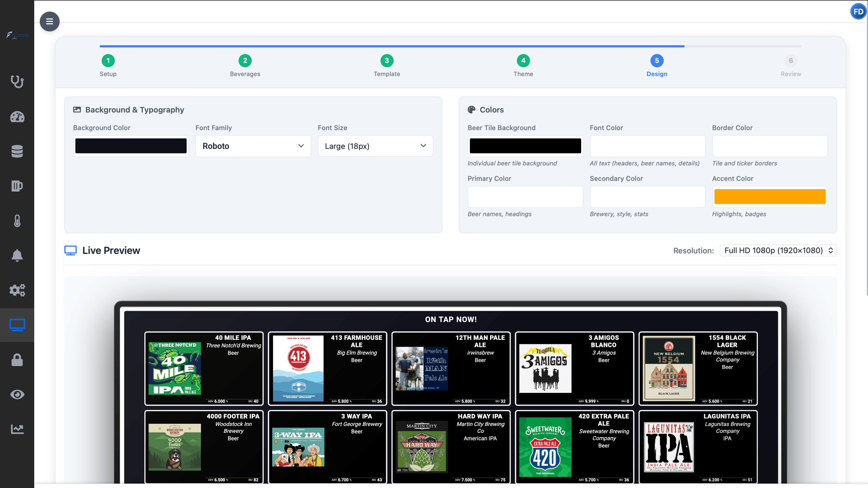Image resolution: width=868 pixels, height=488 pixels.
Task: Open the notifications bell sidebar icon
Action: pyautogui.click(x=17, y=255)
